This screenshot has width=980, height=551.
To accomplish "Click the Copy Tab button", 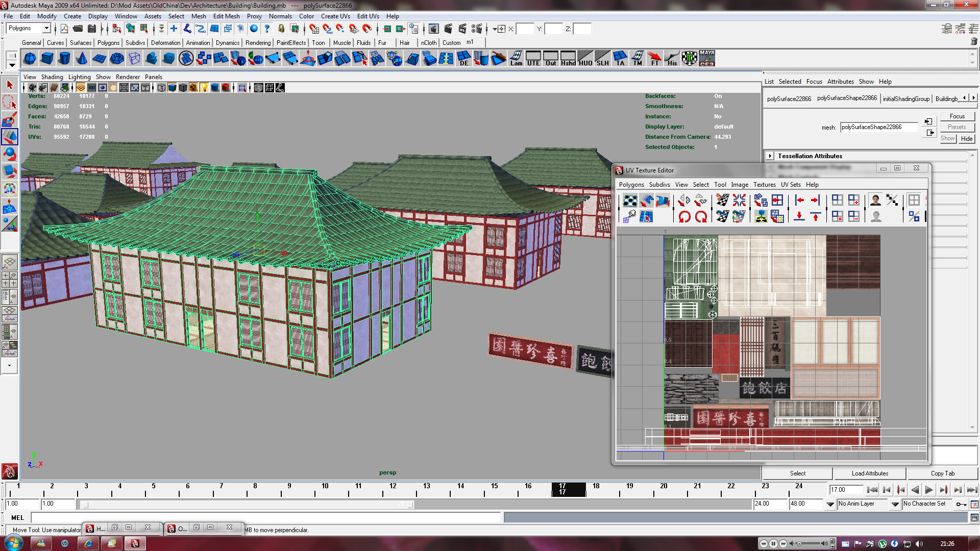I will point(942,473).
